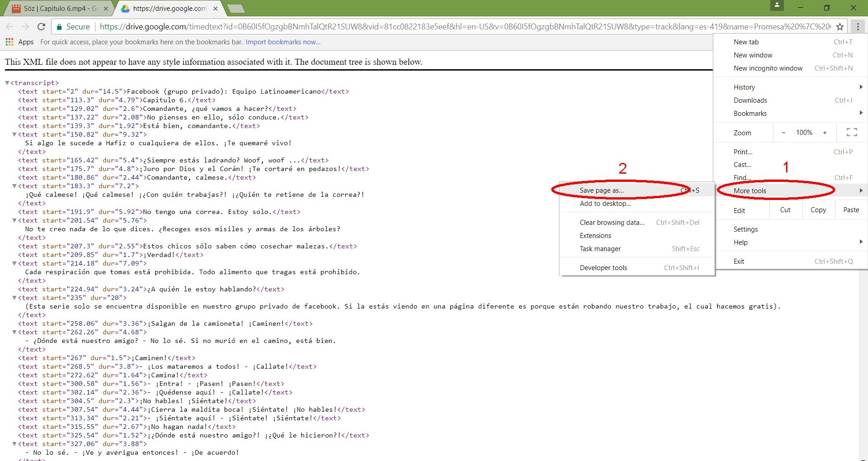Click the line 'Está bien, comandante.'
Image resolution: width=868 pixels, height=461 pixels.
(187, 126)
